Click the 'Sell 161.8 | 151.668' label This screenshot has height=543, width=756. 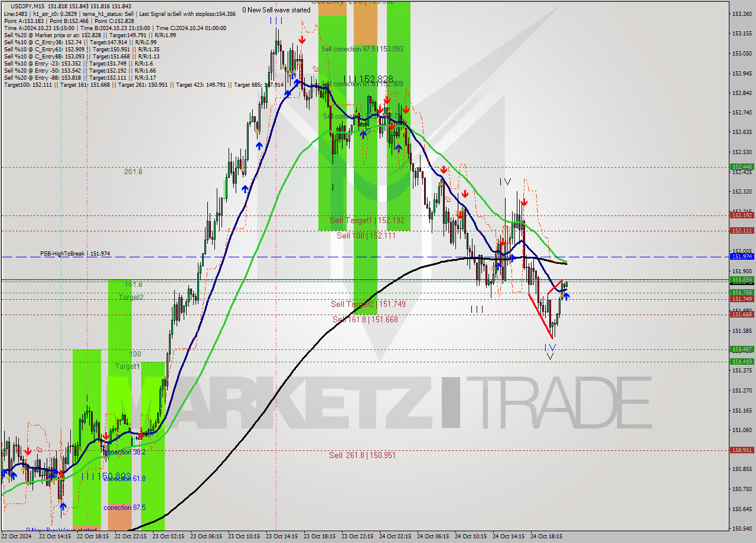365,319
